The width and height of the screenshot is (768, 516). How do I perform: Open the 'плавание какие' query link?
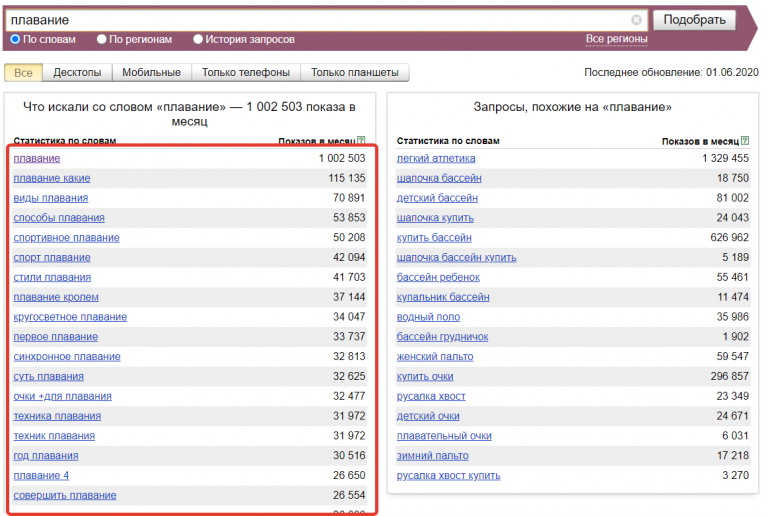(x=52, y=178)
